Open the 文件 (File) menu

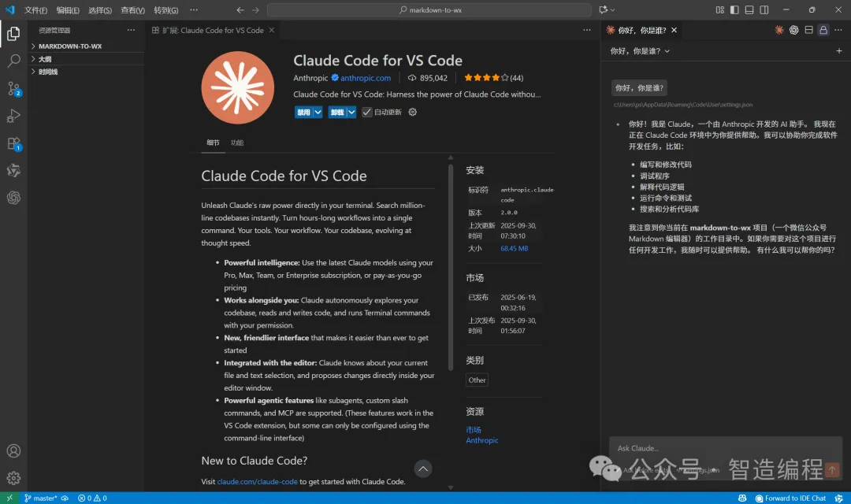(x=35, y=9)
